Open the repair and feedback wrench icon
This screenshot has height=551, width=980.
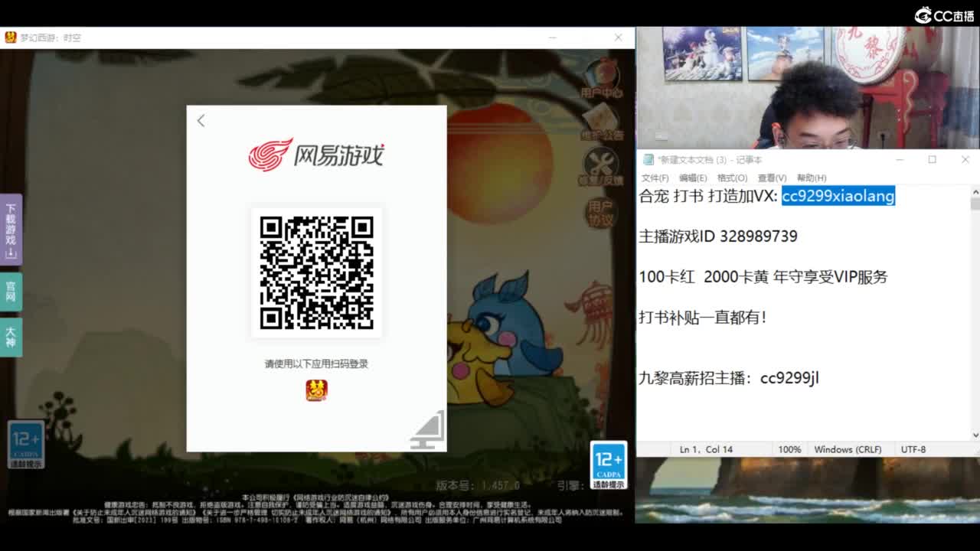[x=602, y=167]
